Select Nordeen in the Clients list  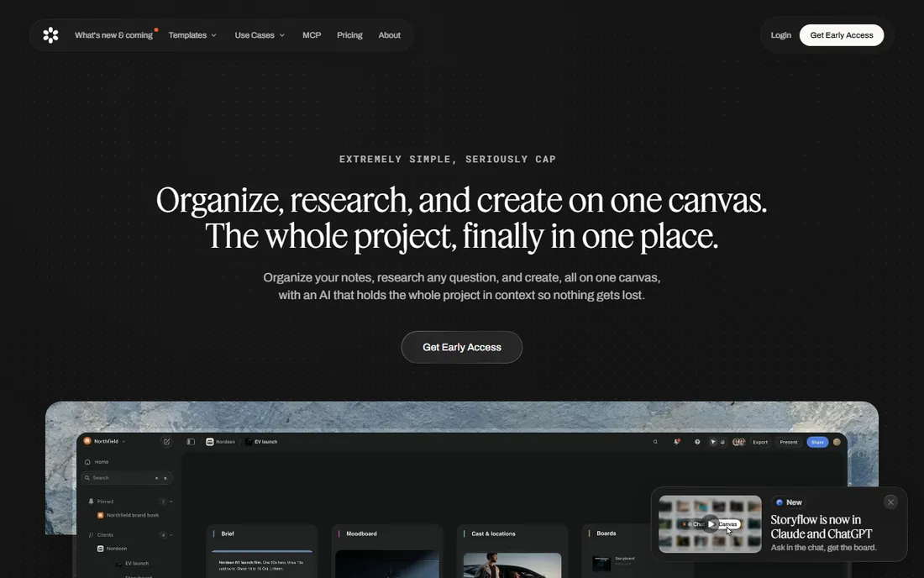[112, 549]
